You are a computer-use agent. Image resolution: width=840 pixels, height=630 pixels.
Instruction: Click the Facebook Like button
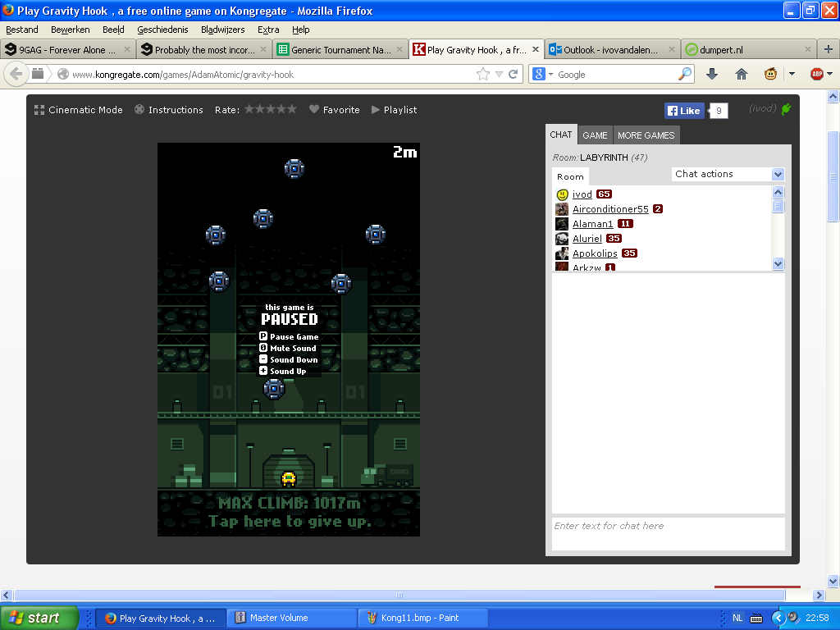click(x=684, y=111)
